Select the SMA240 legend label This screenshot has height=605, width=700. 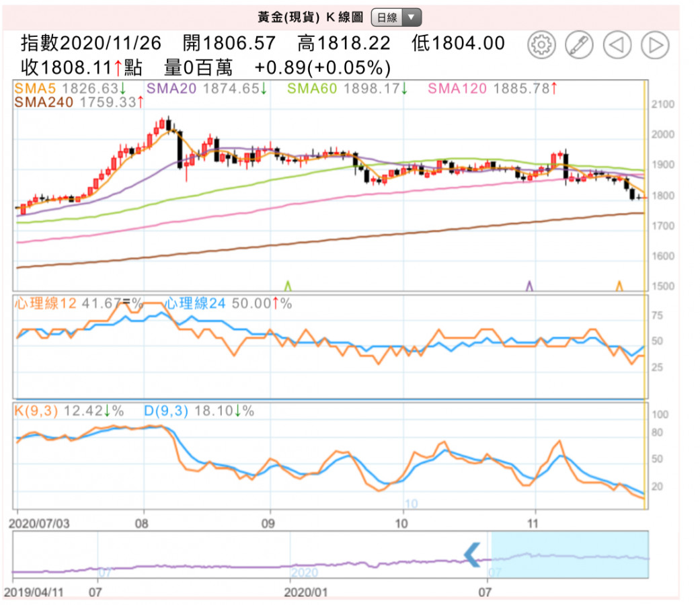44,102
